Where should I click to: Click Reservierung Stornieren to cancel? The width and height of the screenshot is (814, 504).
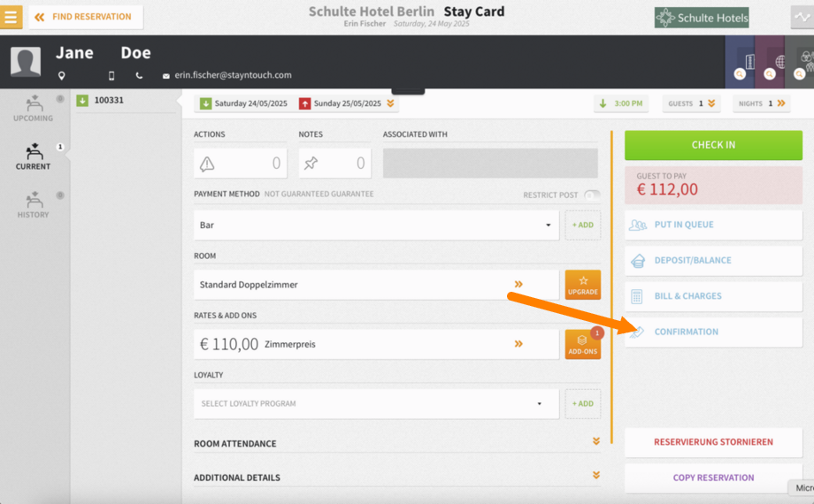[713, 442]
